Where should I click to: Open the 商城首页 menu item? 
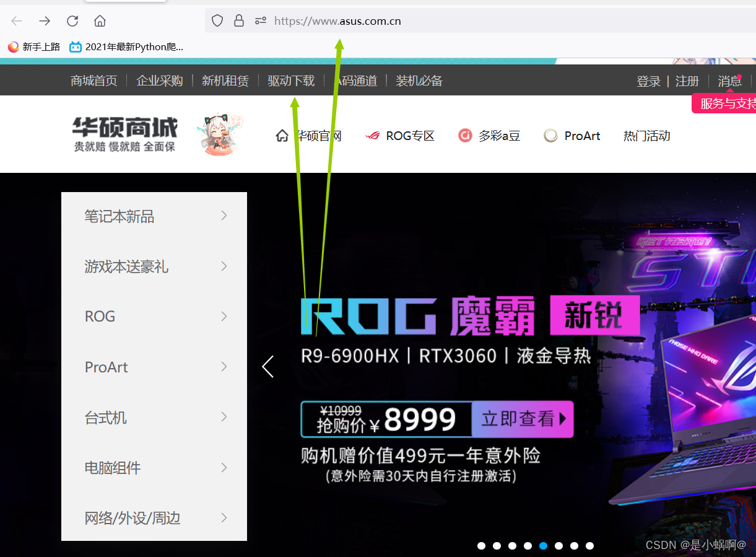[x=93, y=80]
